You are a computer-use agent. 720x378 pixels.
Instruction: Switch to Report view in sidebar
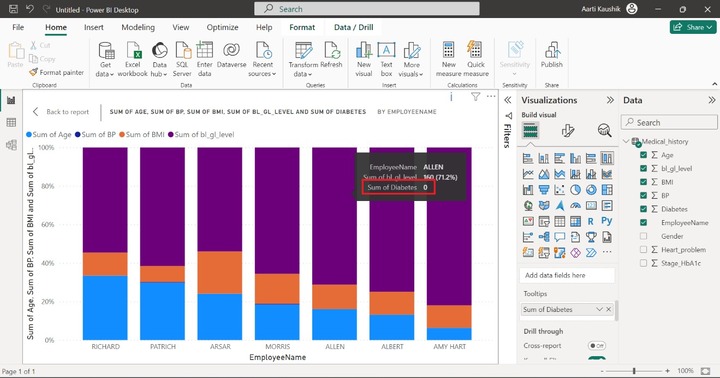coord(11,100)
